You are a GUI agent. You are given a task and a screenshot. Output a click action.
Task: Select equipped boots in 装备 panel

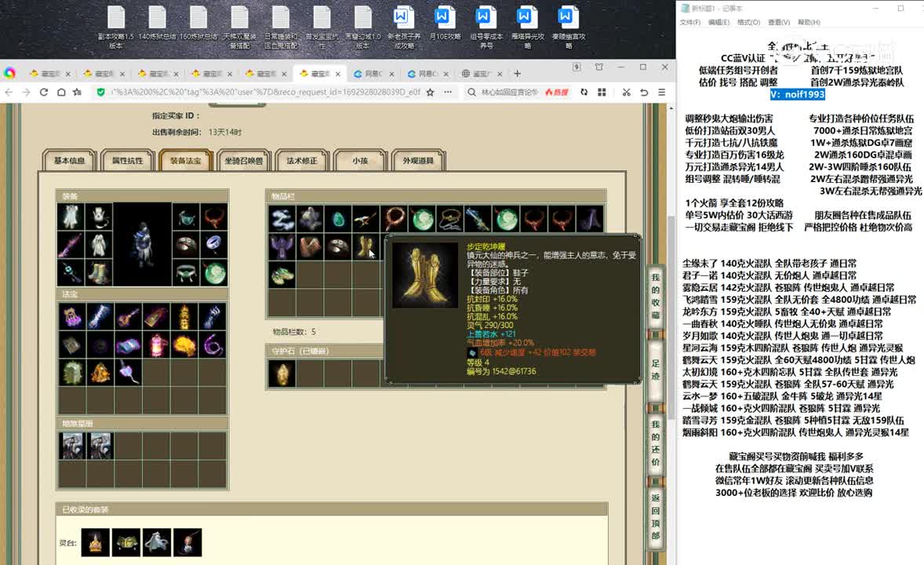[98, 272]
